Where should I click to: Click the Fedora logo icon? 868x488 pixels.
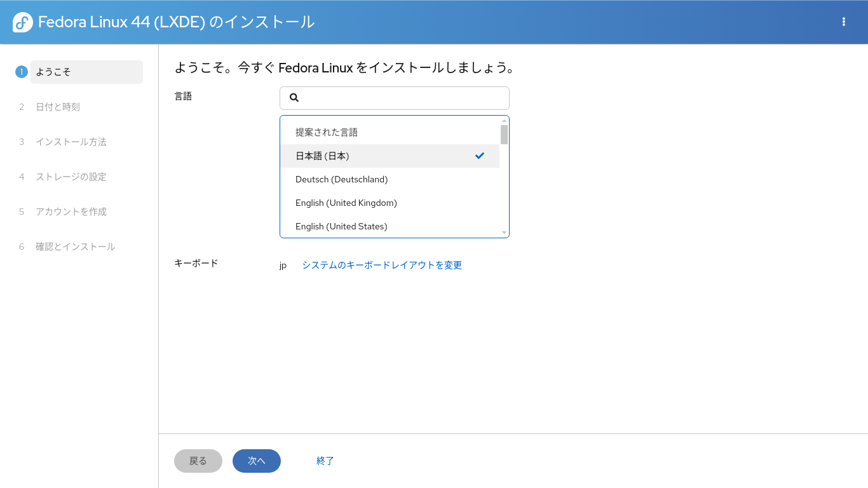click(23, 22)
